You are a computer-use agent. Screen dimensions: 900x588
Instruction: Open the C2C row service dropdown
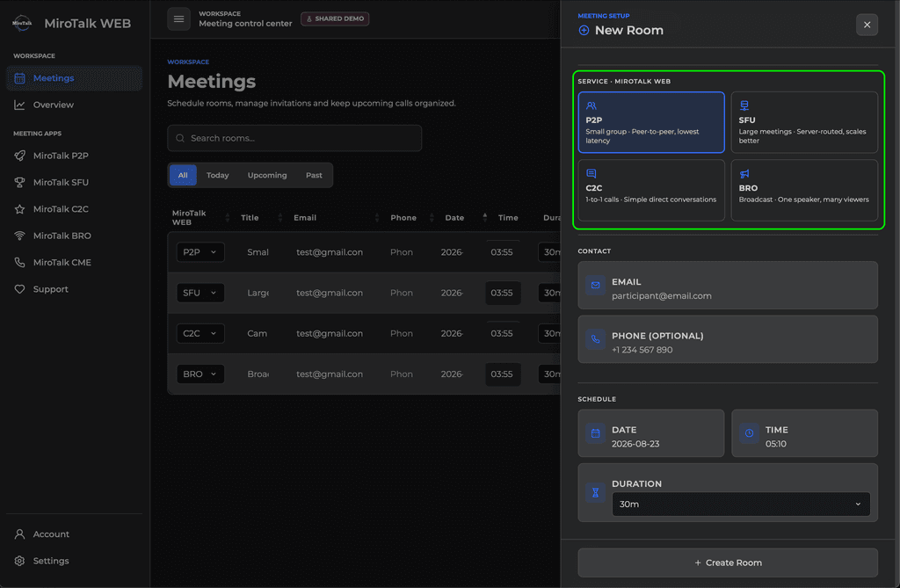click(200, 334)
